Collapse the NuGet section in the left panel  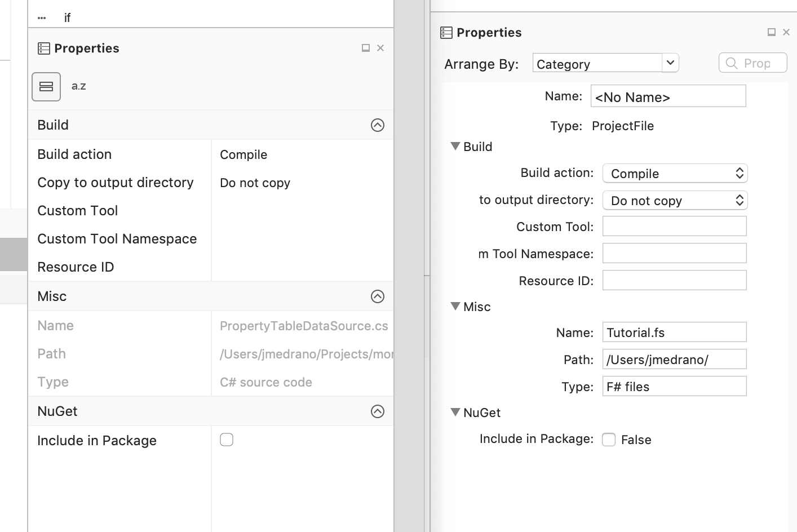tap(377, 411)
